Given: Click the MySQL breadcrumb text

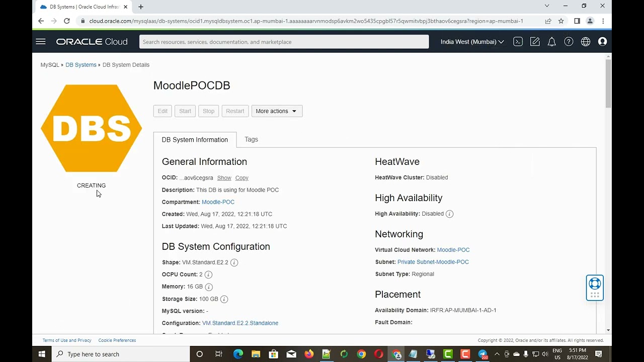Looking at the screenshot, I should coord(50,65).
